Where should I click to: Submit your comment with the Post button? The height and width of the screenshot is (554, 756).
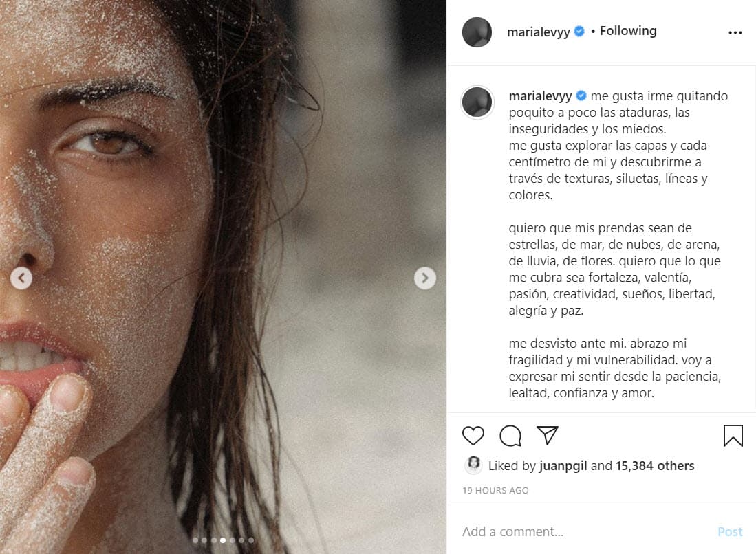[x=730, y=531]
